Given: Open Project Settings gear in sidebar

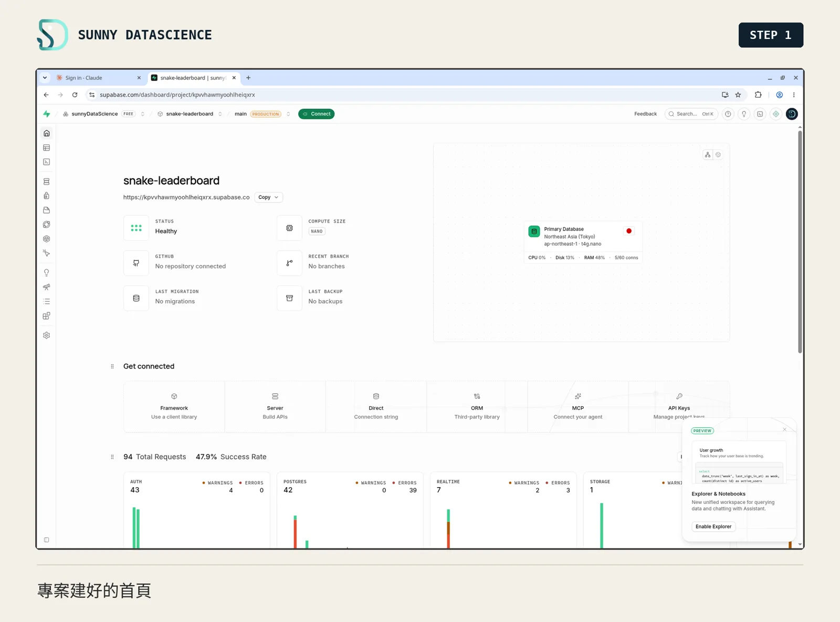Looking at the screenshot, I should [x=46, y=335].
